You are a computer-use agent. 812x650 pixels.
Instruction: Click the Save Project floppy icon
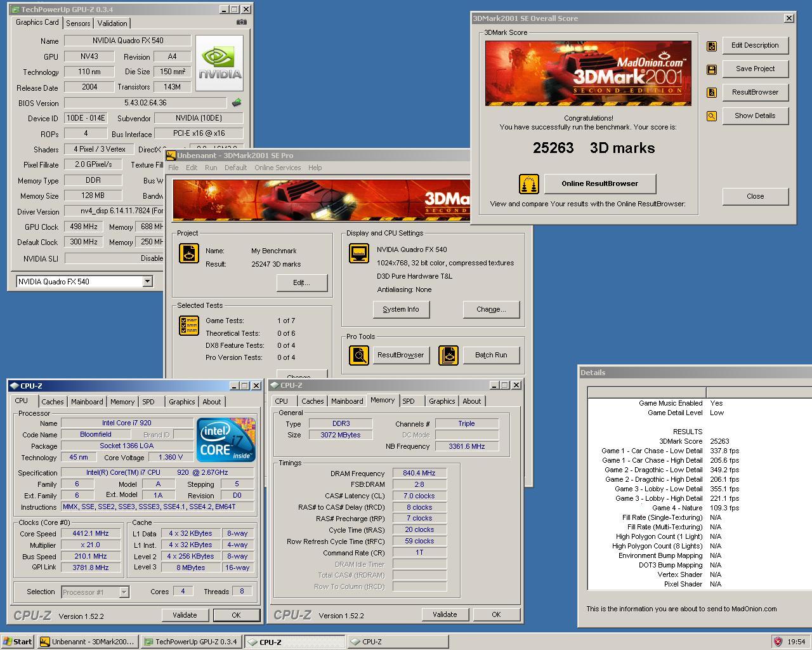712,69
